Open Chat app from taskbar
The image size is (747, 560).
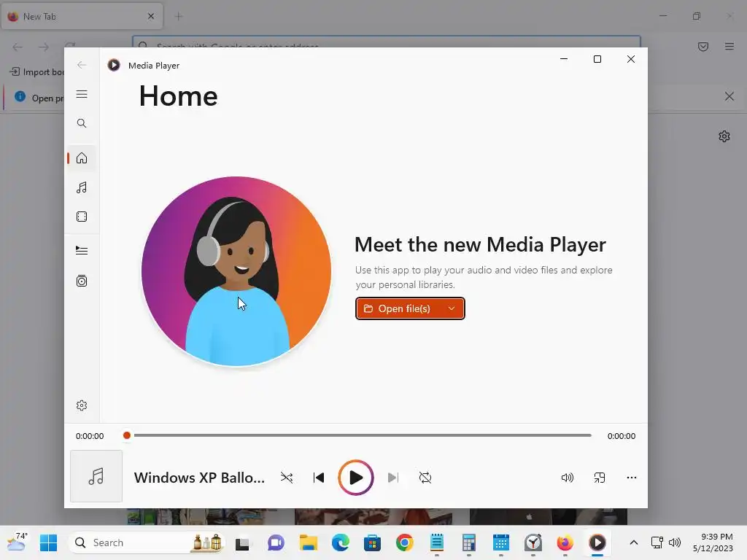click(276, 542)
